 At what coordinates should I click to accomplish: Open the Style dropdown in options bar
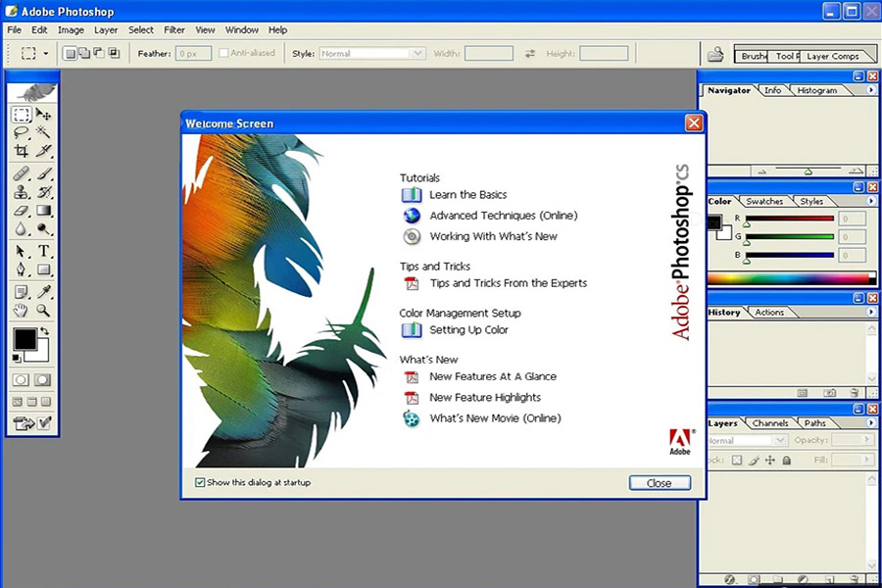(x=417, y=54)
